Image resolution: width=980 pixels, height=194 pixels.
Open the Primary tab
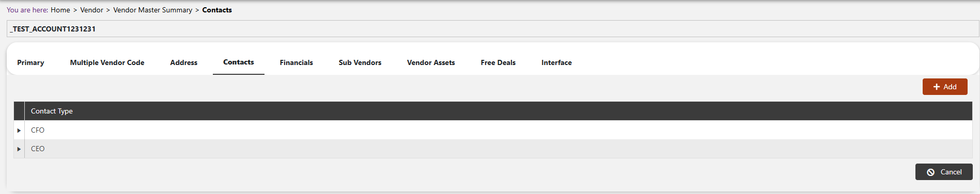pos(30,62)
